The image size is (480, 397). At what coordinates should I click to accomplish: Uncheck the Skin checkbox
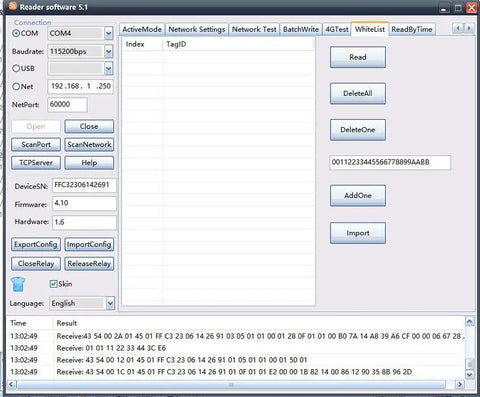(53, 284)
